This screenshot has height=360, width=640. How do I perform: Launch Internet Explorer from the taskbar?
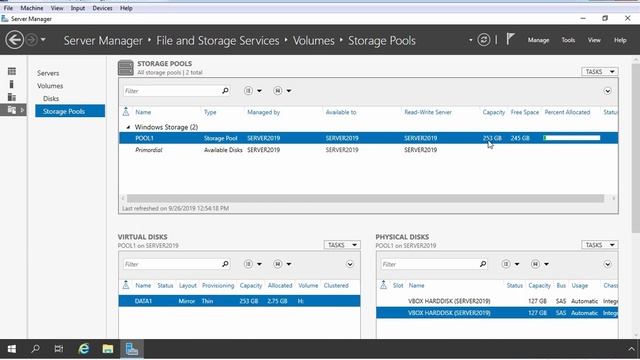(84, 349)
